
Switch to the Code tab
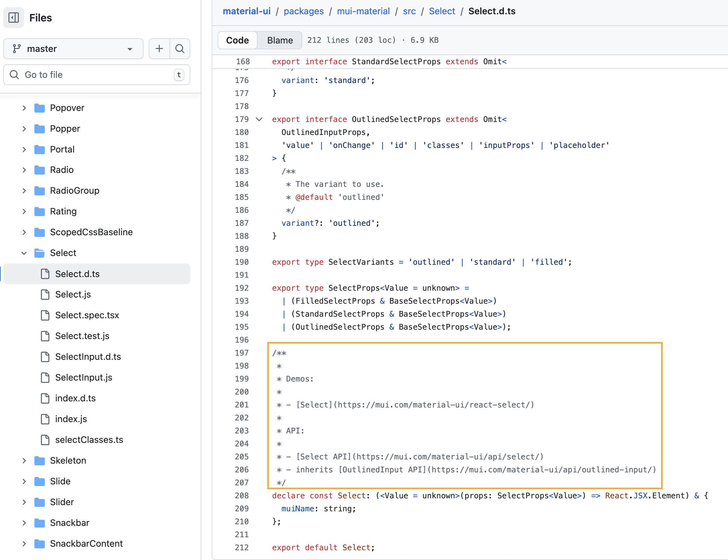(237, 40)
